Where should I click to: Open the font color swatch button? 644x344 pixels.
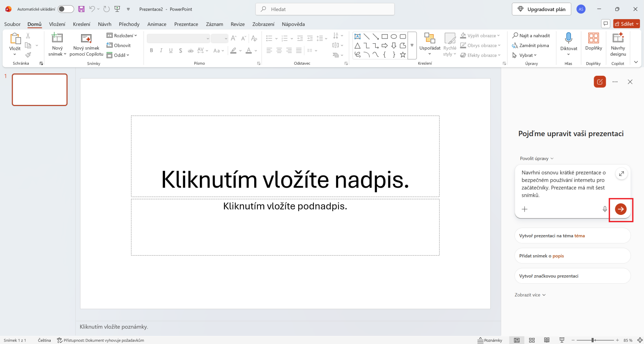point(249,51)
